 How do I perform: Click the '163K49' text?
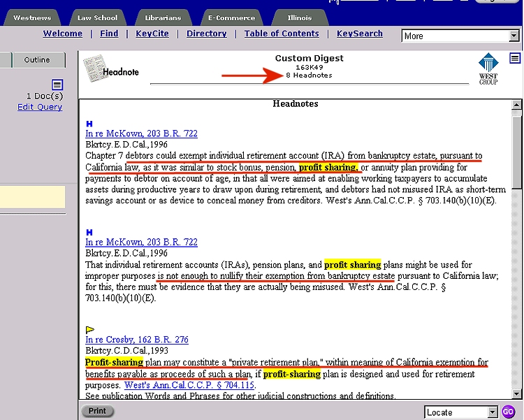click(309, 67)
